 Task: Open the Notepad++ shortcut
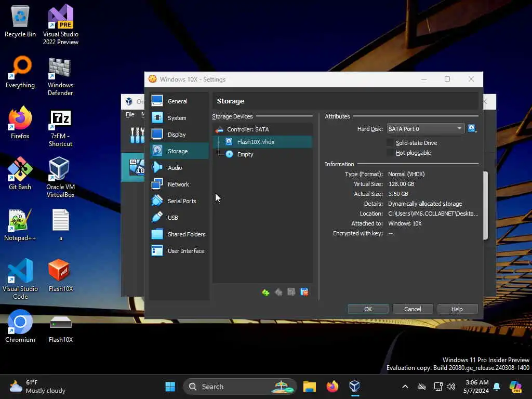20,225
